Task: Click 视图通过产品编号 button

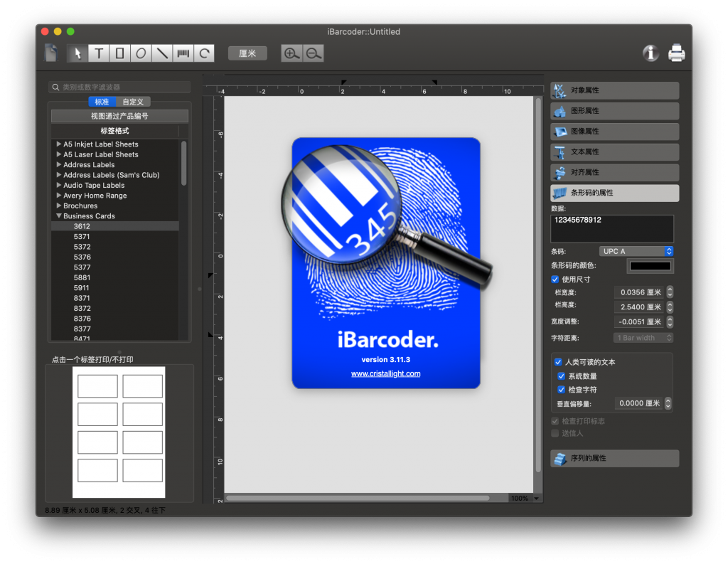Action: coord(119,116)
